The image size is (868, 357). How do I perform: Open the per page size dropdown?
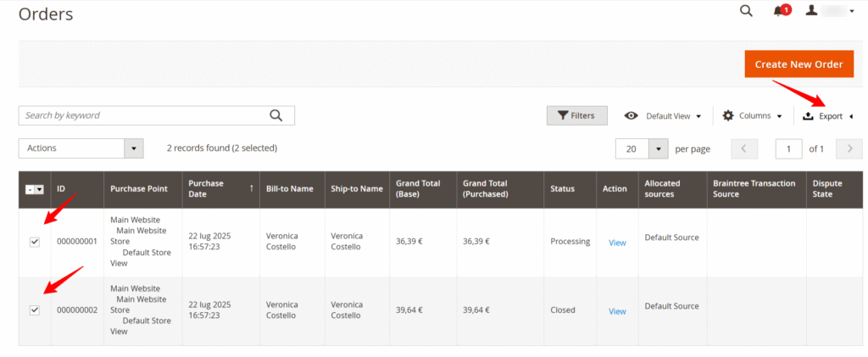pos(659,148)
